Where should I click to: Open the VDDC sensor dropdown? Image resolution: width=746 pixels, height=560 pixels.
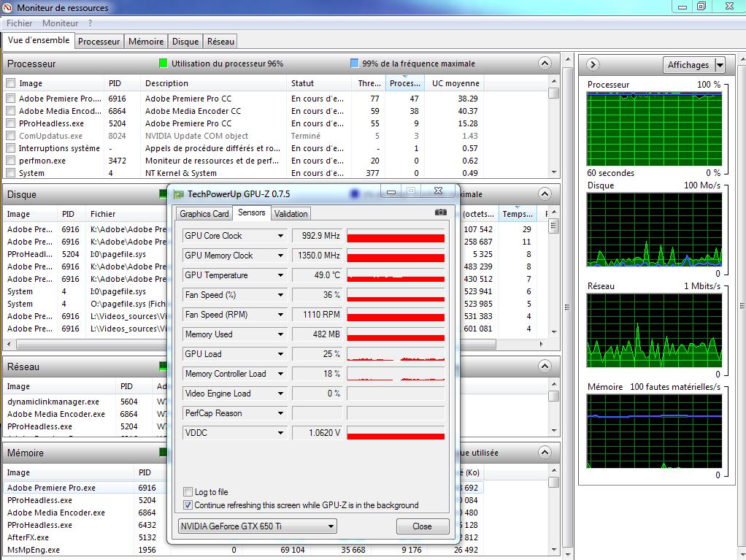tap(281, 433)
